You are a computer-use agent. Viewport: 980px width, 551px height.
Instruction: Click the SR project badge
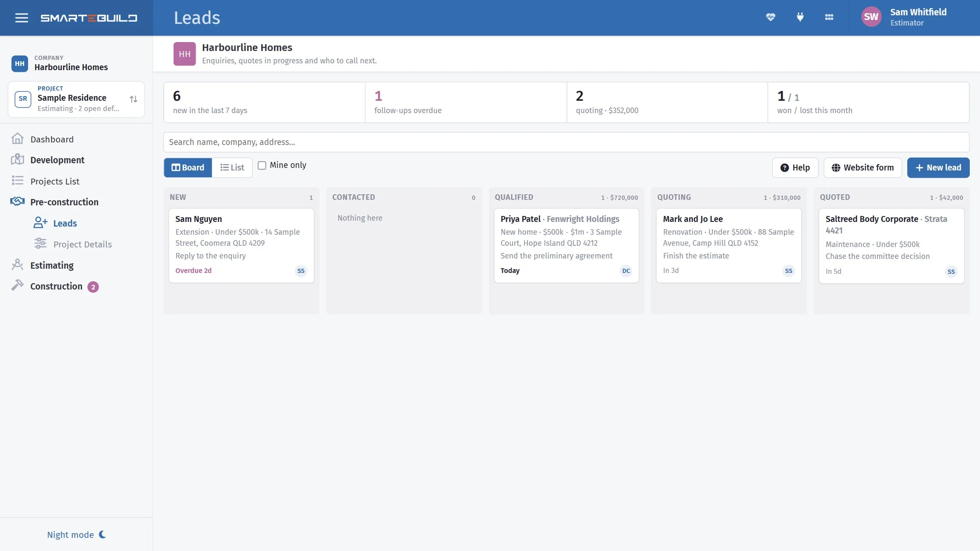pos(23,99)
